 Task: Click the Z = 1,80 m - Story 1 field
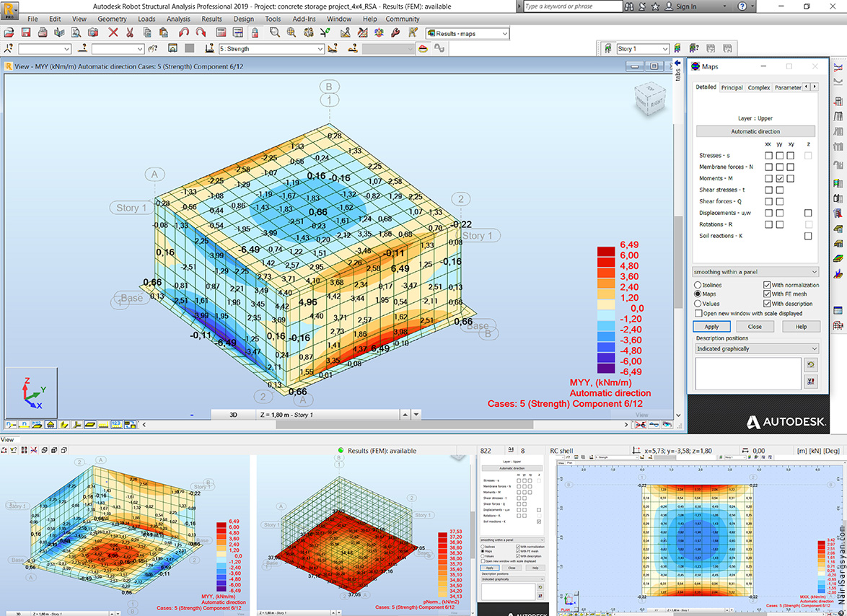tap(328, 415)
